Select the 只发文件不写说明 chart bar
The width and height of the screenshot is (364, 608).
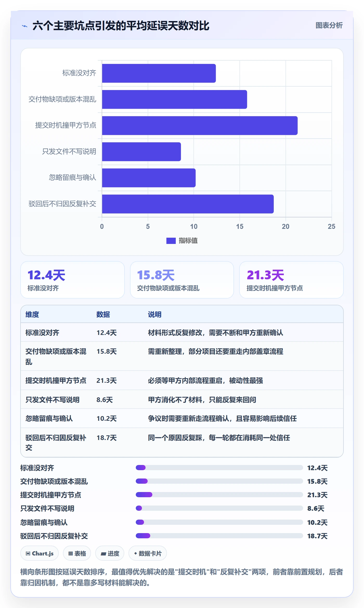click(x=141, y=152)
